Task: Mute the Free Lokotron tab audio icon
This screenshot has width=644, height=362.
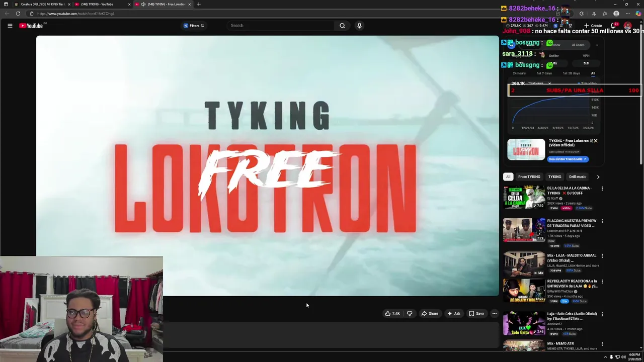Action: (x=143, y=4)
